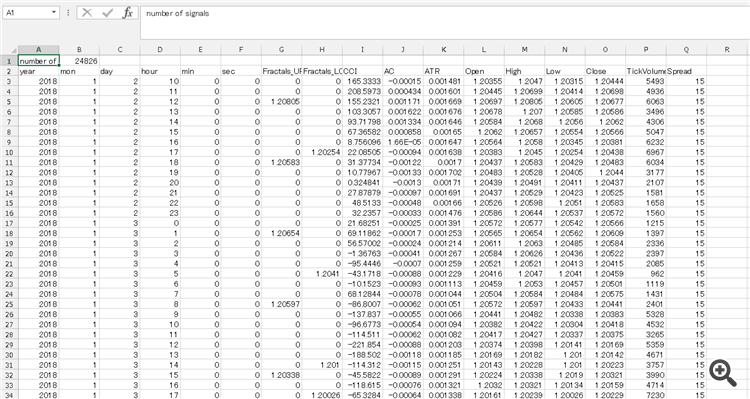Click Fractals_UP value 1.20597

click(281, 304)
